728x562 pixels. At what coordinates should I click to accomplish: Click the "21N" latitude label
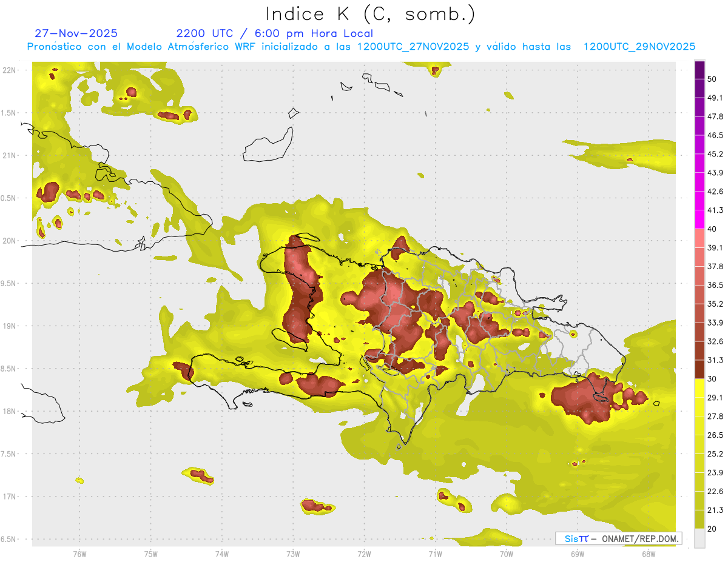(10, 155)
